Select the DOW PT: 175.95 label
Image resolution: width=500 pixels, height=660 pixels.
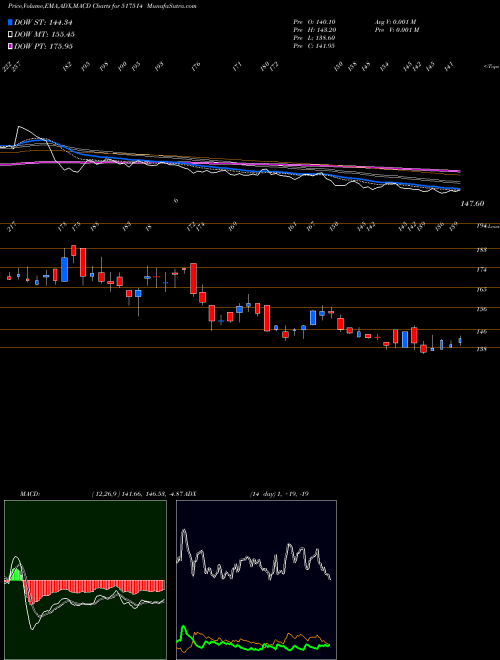pos(44,46)
